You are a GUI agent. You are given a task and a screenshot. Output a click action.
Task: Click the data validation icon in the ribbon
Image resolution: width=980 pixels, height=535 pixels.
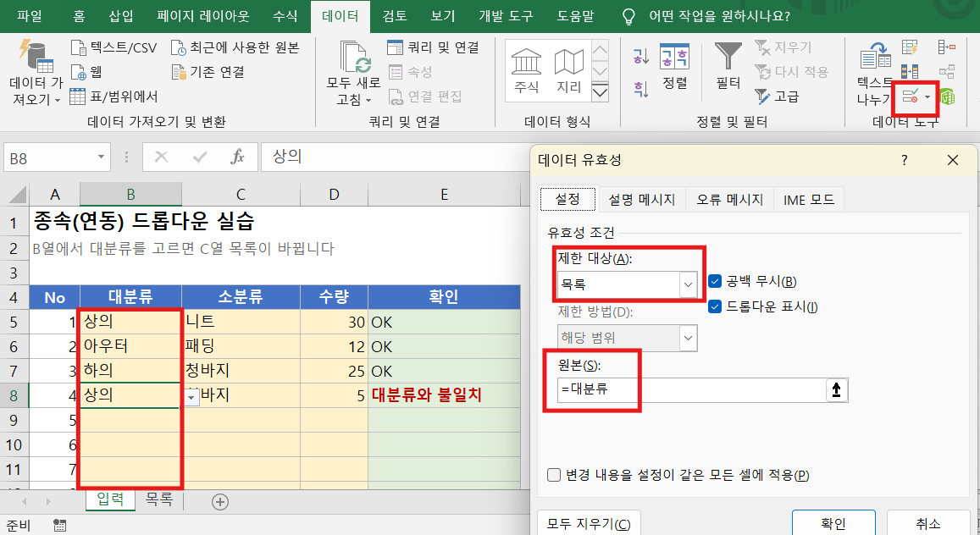click(910, 97)
